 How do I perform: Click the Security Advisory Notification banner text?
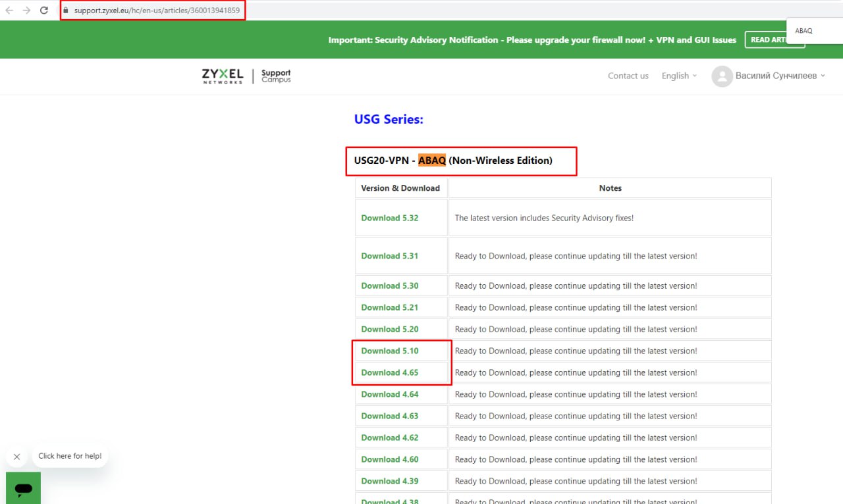tap(532, 40)
